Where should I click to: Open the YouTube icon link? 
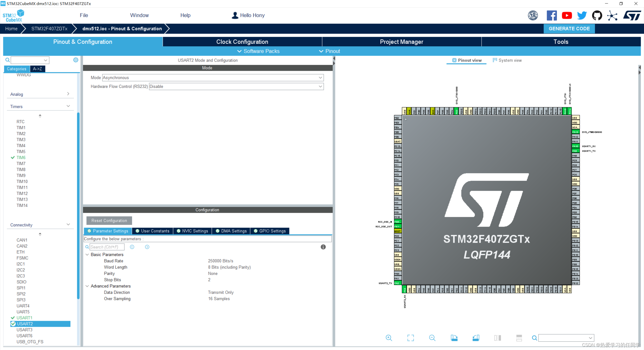tap(567, 16)
